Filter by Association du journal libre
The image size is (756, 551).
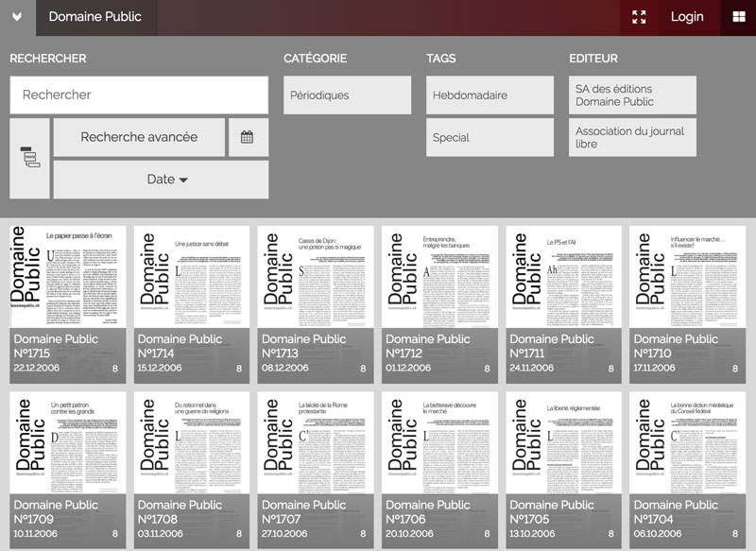click(x=632, y=137)
